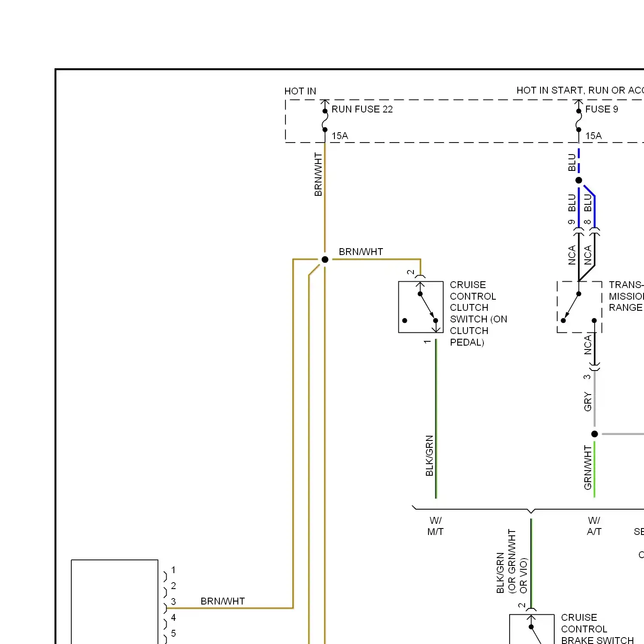Click the W/ M/T label
This screenshot has width=644, height=644.
pyautogui.click(x=435, y=526)
